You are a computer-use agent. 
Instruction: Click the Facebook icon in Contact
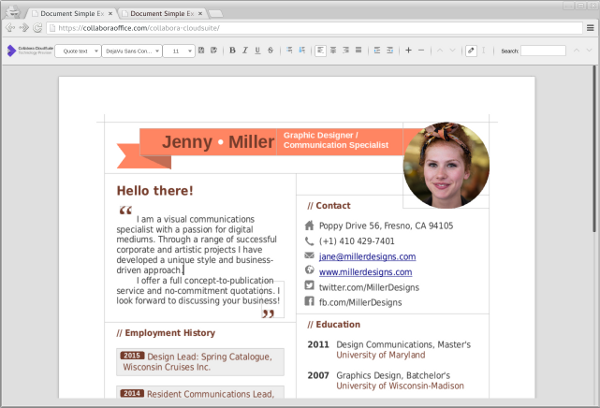point(309,301)
